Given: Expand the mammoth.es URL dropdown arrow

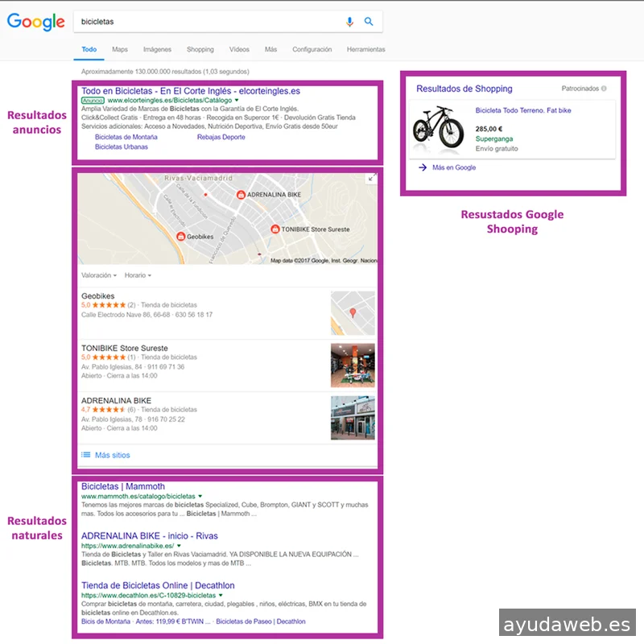Looking at the screenshot, I should click(x=200, y=496).
